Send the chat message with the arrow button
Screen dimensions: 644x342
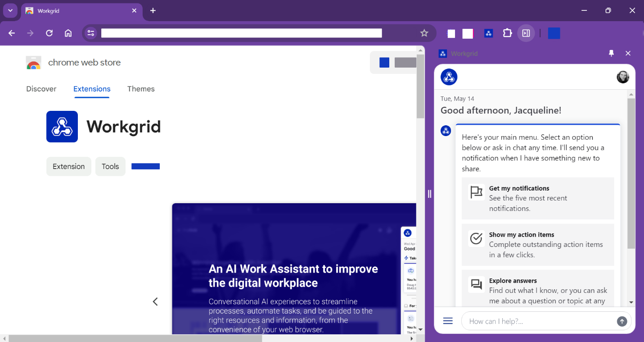[x=622, y=321]
